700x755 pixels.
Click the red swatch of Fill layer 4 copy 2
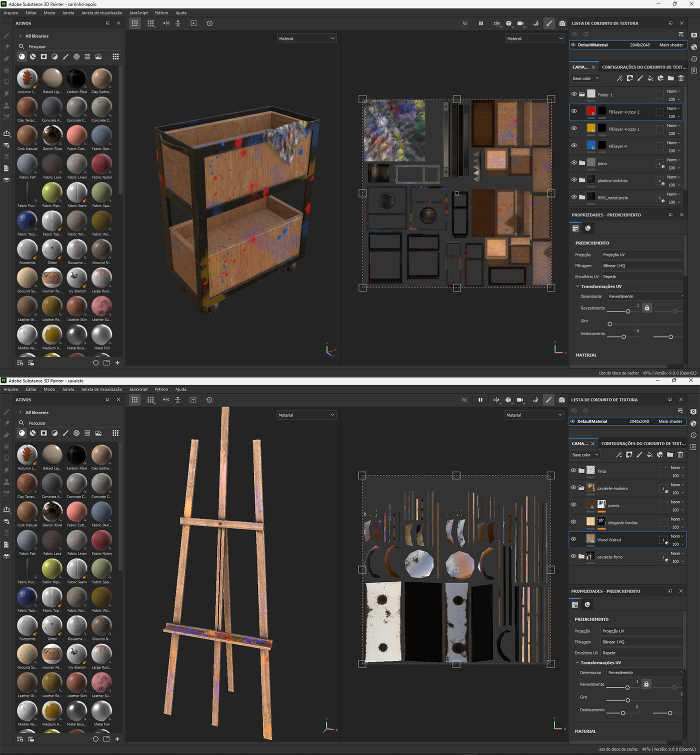coord(591,111)
